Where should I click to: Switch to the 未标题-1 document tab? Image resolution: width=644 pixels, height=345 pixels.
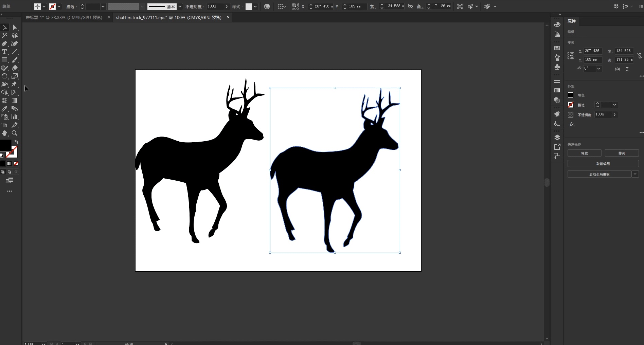point(64,17)
